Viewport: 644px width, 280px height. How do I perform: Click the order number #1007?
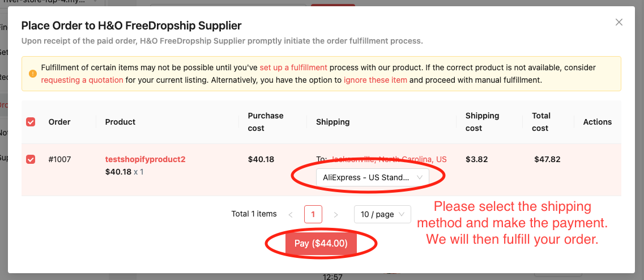point(59,159)
